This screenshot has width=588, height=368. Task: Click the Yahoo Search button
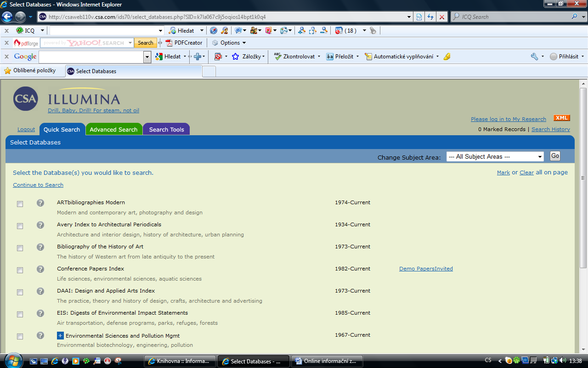point(145,43)
